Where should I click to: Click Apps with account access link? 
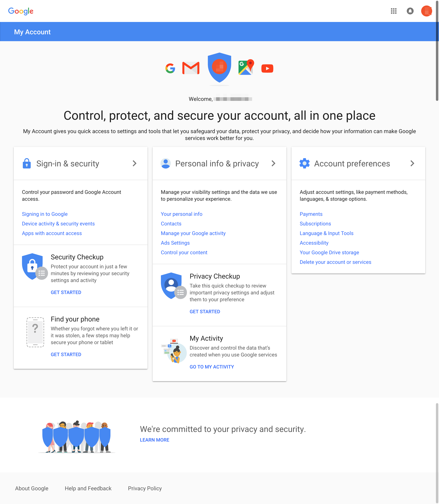pos(52,233)
